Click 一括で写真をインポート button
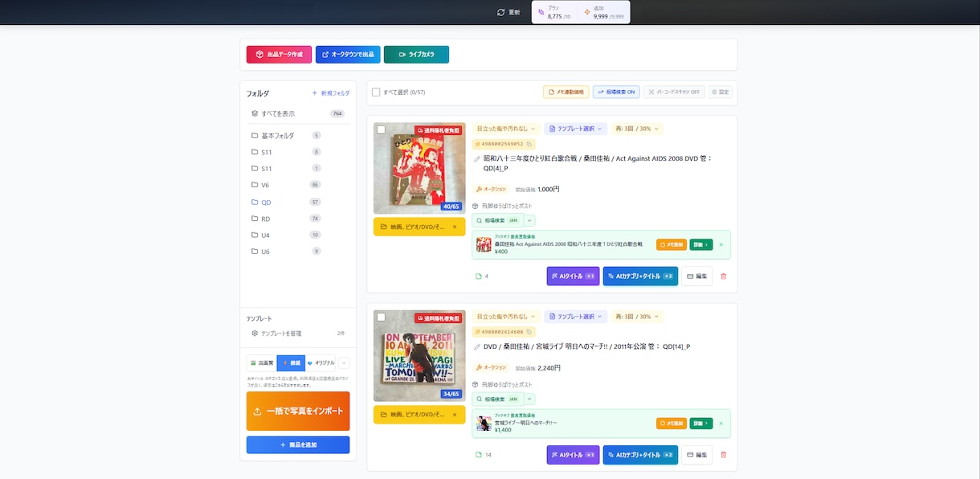 click(x=298, y=411)
